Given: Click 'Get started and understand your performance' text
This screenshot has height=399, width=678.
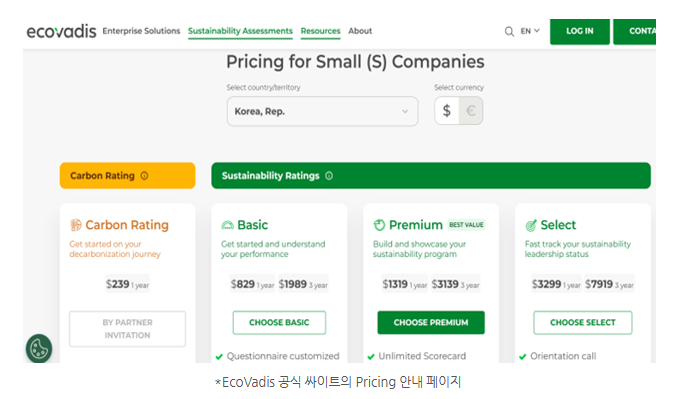Looking at the screenshot, I should tap(273, 249).
